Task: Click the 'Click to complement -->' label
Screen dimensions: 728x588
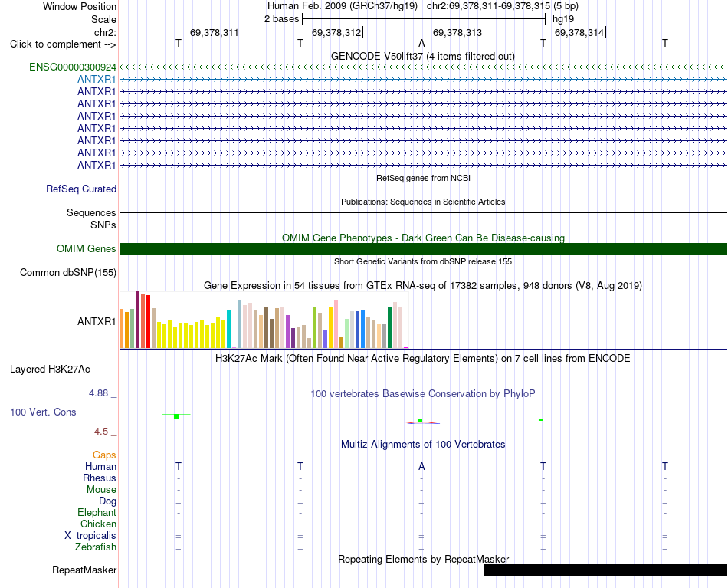Action: click(63, 44)
